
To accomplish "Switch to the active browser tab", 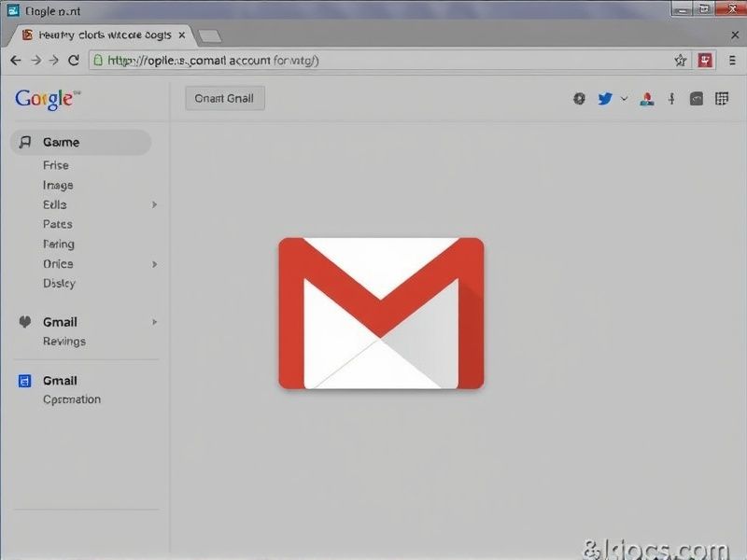I will (105, 35).
